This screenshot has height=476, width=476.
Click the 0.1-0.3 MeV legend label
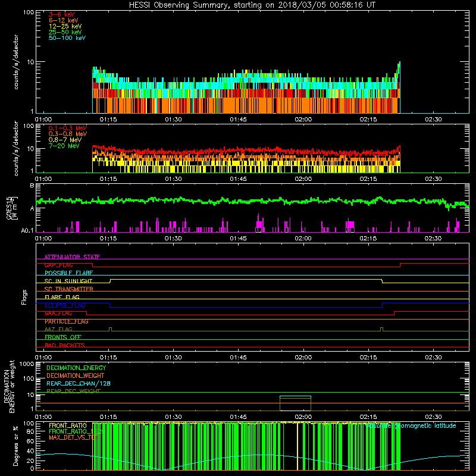(68, 128)
